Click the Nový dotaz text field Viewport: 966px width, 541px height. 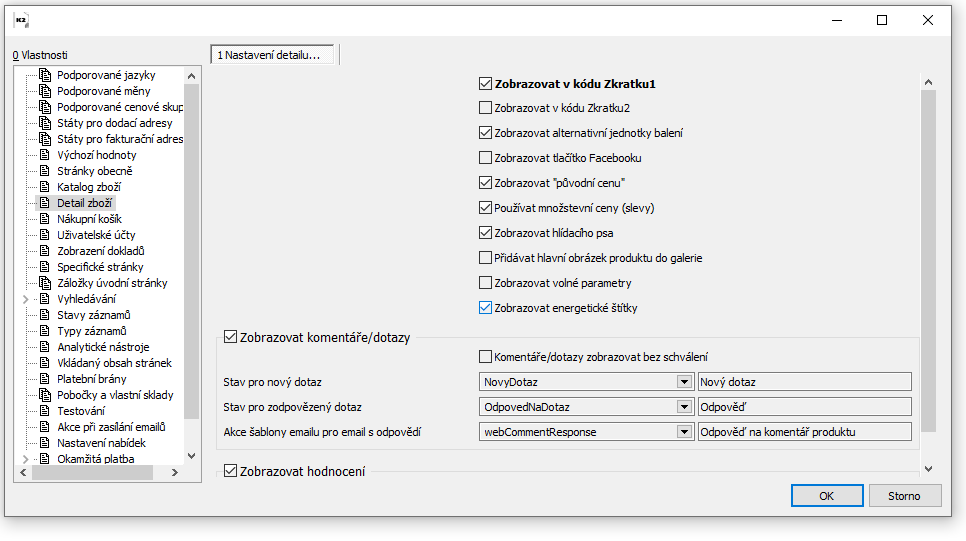[x=805, y=382]
